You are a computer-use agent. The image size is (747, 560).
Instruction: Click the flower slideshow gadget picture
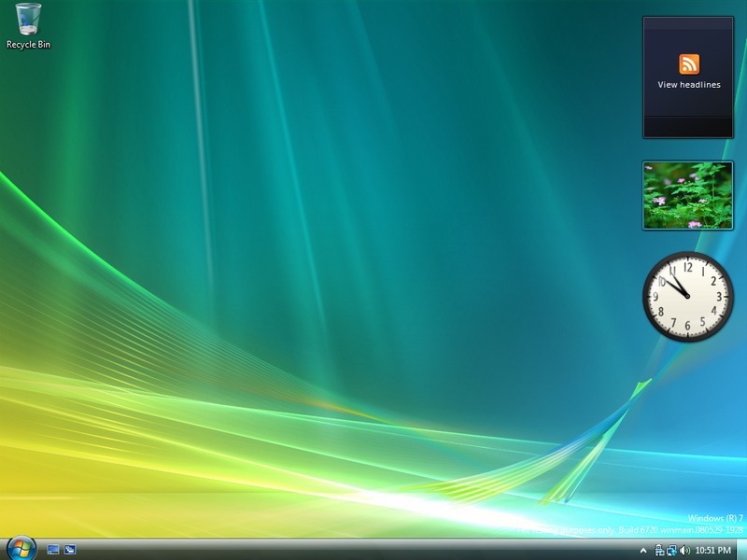[x=688, y=195]
